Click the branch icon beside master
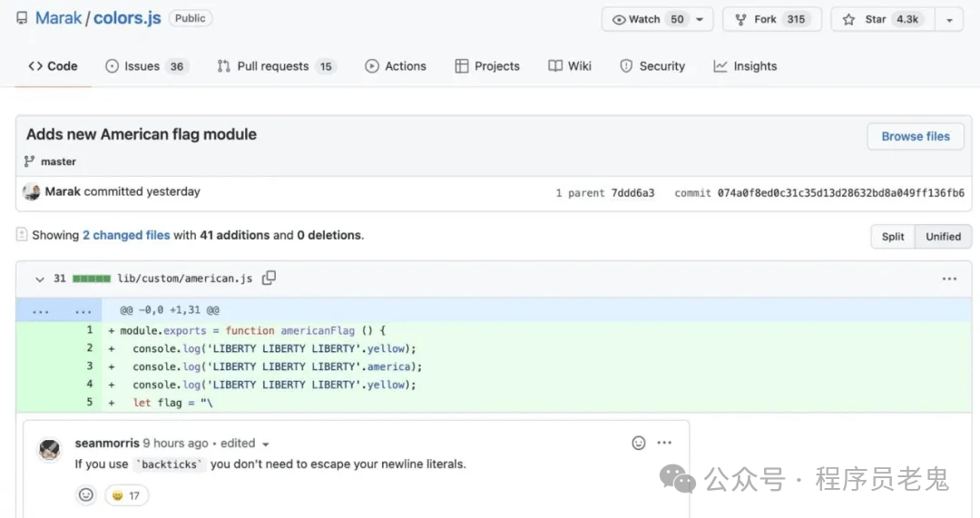Image resolution: width=980 pixels, height=518 pixels. (29, 161)
